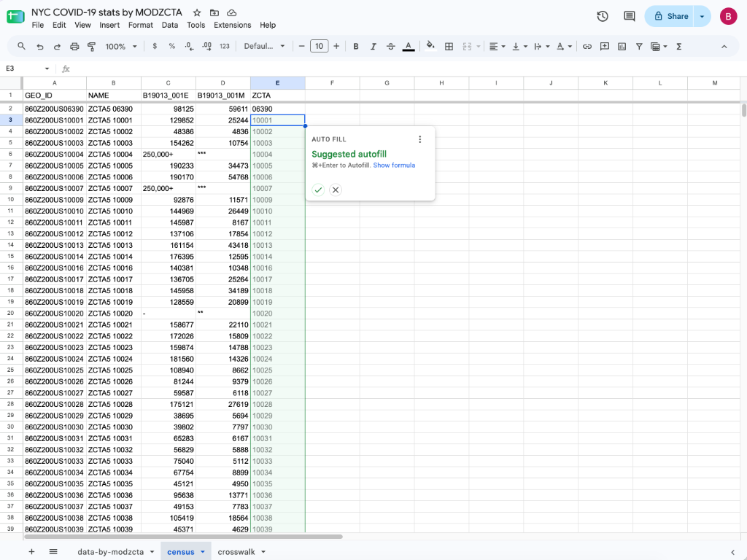The width and height of the screenshot is (747, 560).
Task: Open comments history icon
Action: 630,16
